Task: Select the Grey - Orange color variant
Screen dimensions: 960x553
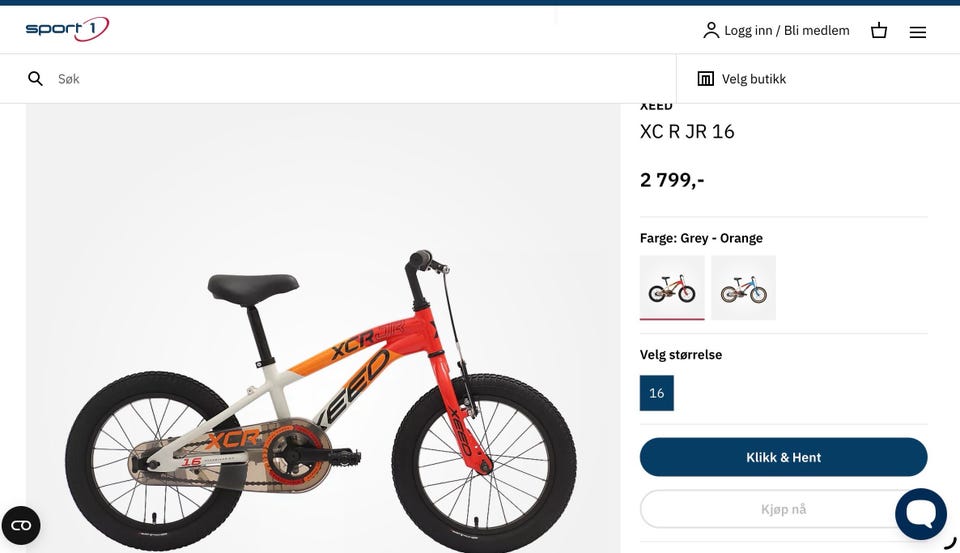Action: (x=672, y=287)
